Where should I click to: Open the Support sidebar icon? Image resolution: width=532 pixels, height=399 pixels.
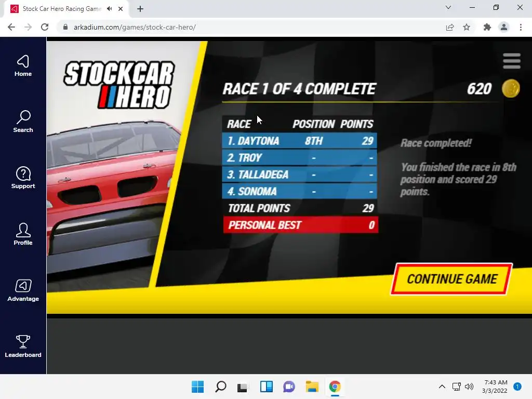23,178
